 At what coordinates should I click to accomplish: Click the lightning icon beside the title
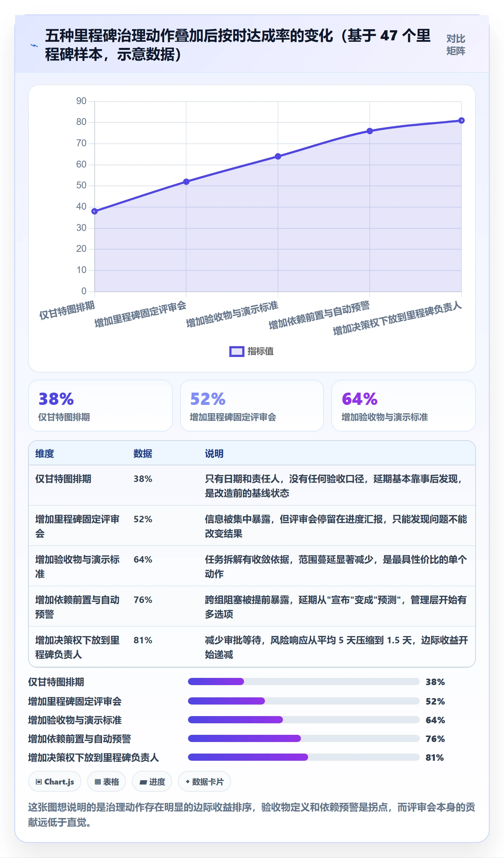point(34,45)
